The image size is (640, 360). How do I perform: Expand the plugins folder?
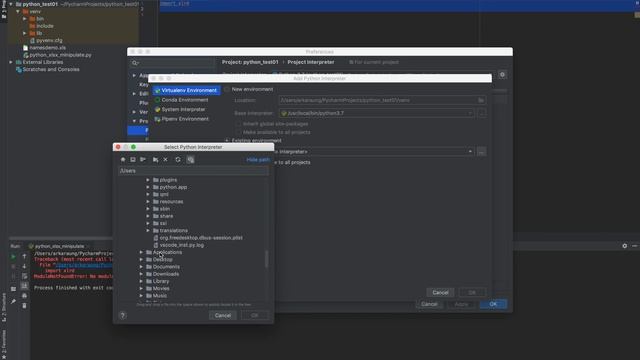(148, 180)
